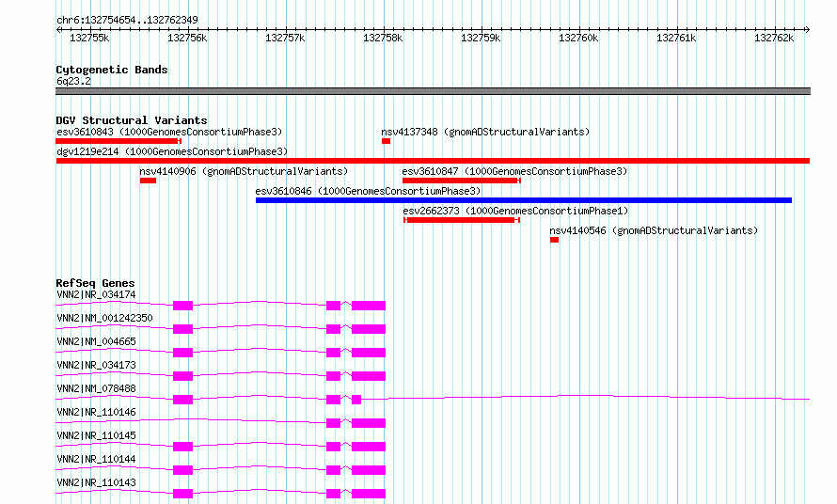Image resolution: width=837 pixels, height=504 pixels.
Task: Open the Cytogenetic Bands track title
Action: point(111,70)
